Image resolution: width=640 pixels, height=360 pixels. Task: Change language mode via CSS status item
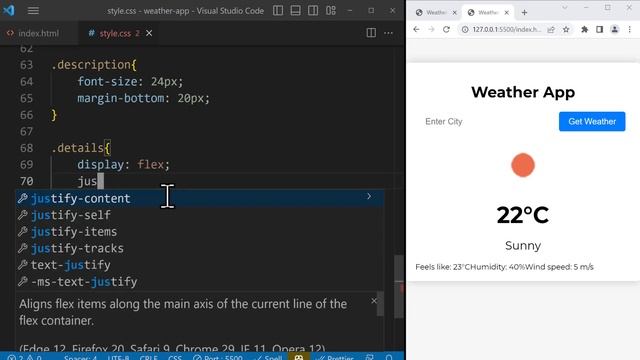[175, 357]
